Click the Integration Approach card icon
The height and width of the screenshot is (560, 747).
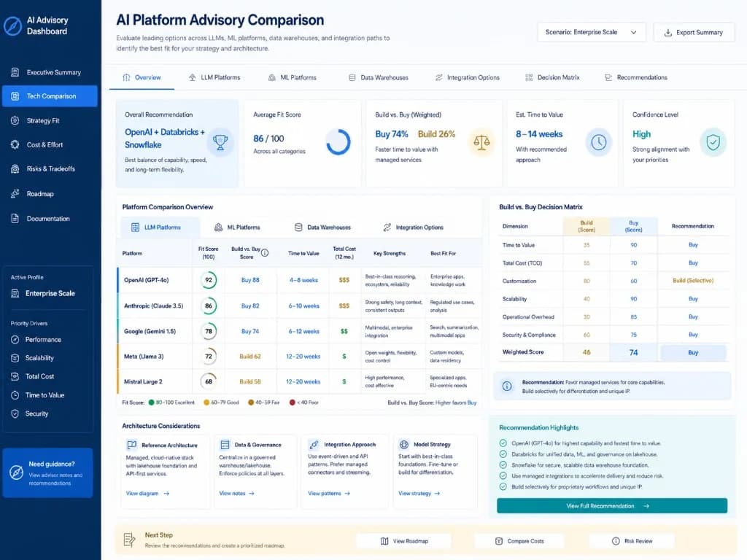pos(314,444)
